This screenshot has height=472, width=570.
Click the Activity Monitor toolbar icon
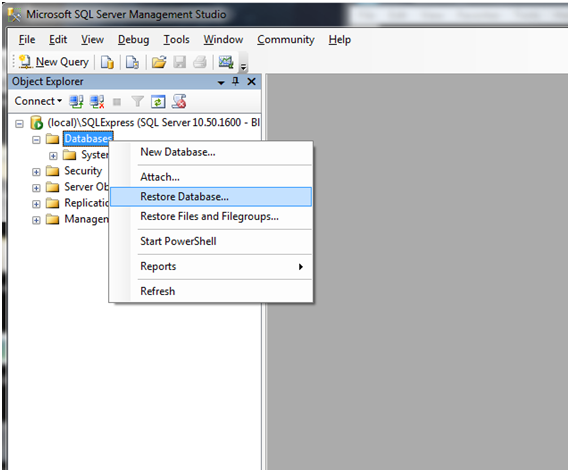pyautogui.click(x=226, y=62)
